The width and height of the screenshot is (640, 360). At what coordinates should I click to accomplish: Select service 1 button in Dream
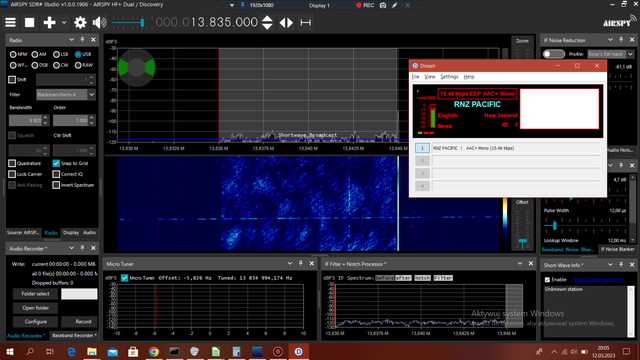click(x=422, y=148)
